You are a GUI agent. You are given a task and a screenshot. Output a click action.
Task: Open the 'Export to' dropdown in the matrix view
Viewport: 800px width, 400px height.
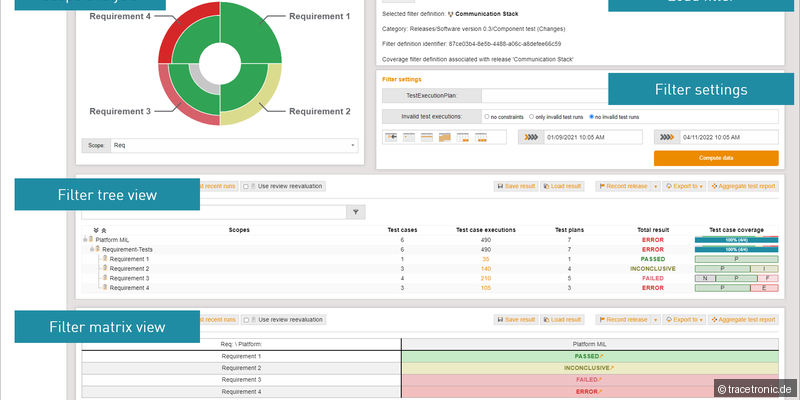[686, 320]
